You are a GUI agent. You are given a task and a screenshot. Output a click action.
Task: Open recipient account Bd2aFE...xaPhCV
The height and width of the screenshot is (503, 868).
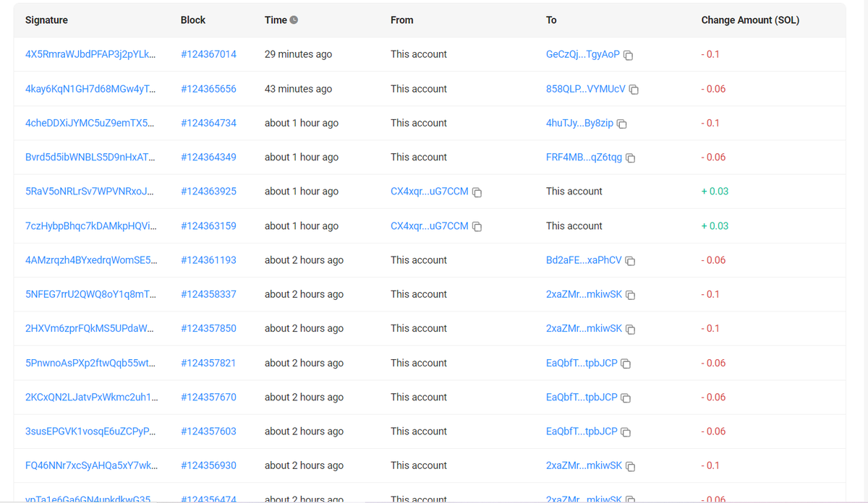click(584, 260)
